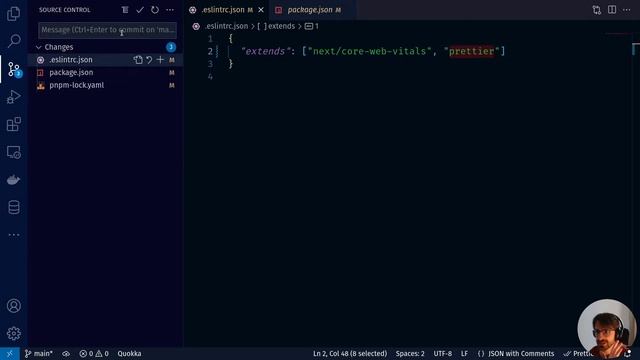This screenshot has height=360, width=640.
Task: Click the "extends" key in editor
Action: coord(265,51)
